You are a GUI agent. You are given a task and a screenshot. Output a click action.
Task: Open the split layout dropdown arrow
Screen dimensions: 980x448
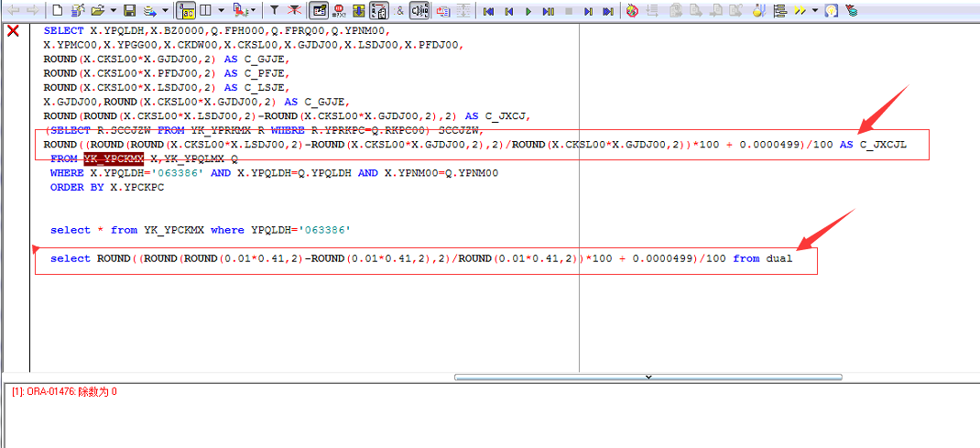pyautogui.click(x=221, y=10)
